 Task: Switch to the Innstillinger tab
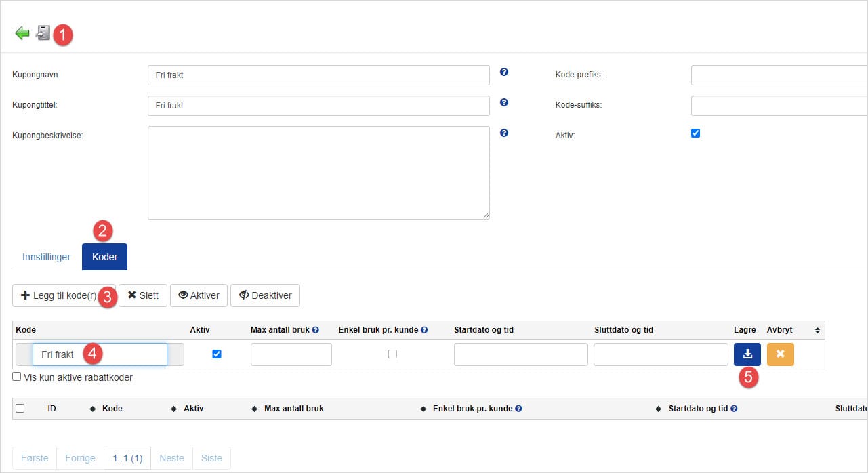pos(47,258)
